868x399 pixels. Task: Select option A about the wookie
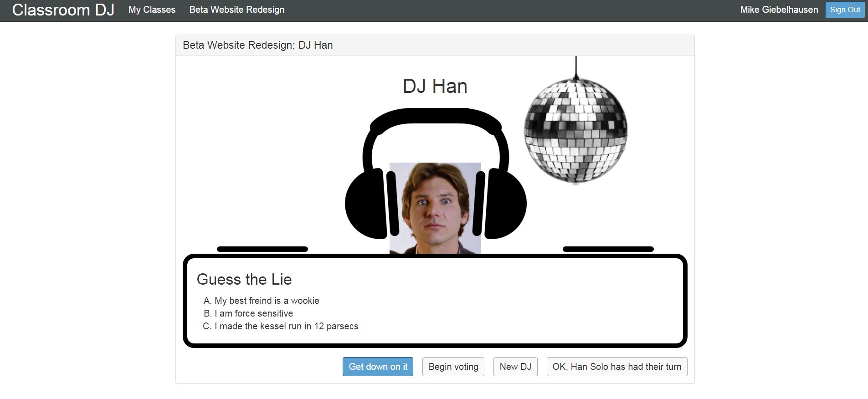click(x=267, y=301)
